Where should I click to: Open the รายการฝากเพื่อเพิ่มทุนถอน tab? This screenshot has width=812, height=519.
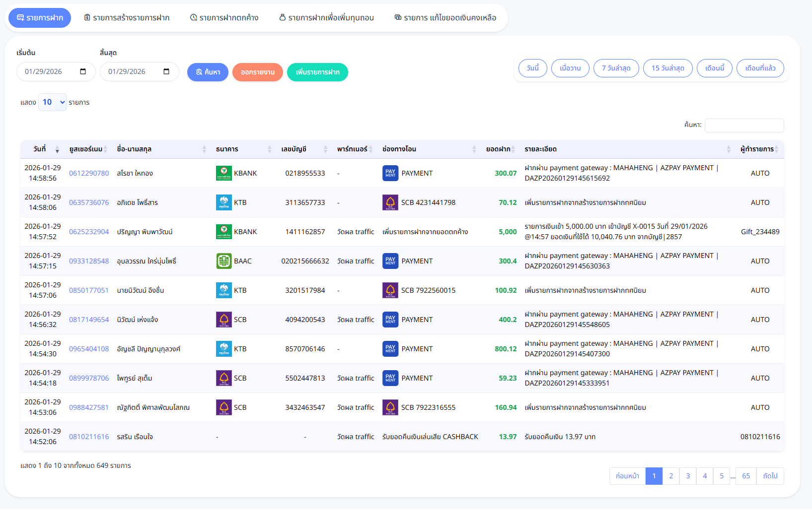pos(326,18)
